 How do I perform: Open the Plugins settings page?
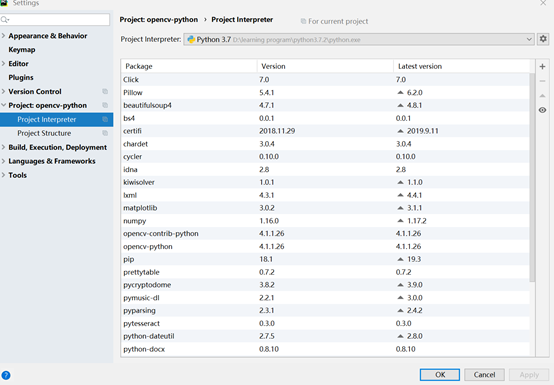coord(21,77)
